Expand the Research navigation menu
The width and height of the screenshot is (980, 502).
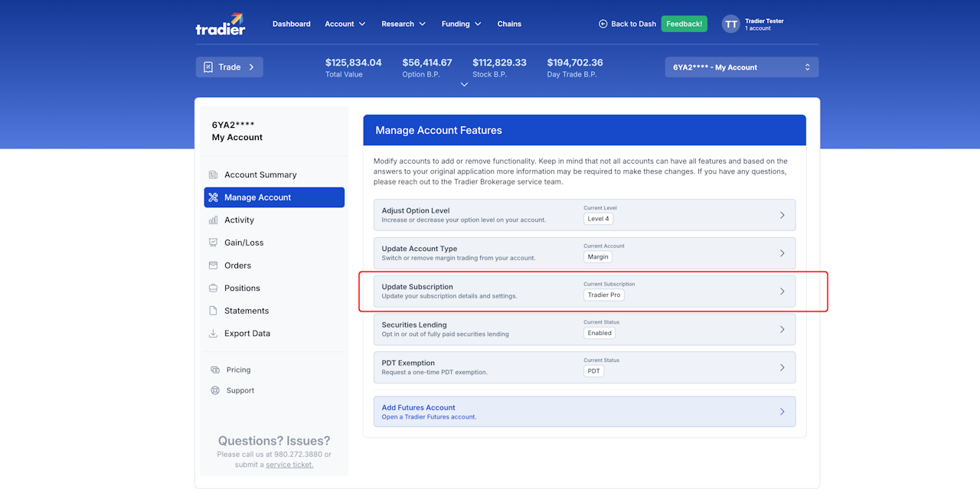pyautogui.click(x=403, y=24)
